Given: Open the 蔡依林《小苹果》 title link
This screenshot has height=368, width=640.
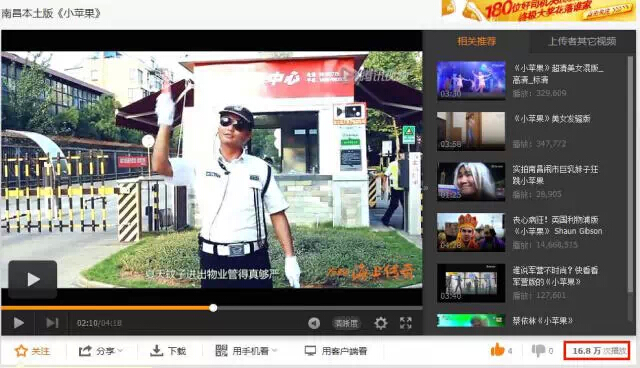Looking at the screenshot, I should pos(542,321).
